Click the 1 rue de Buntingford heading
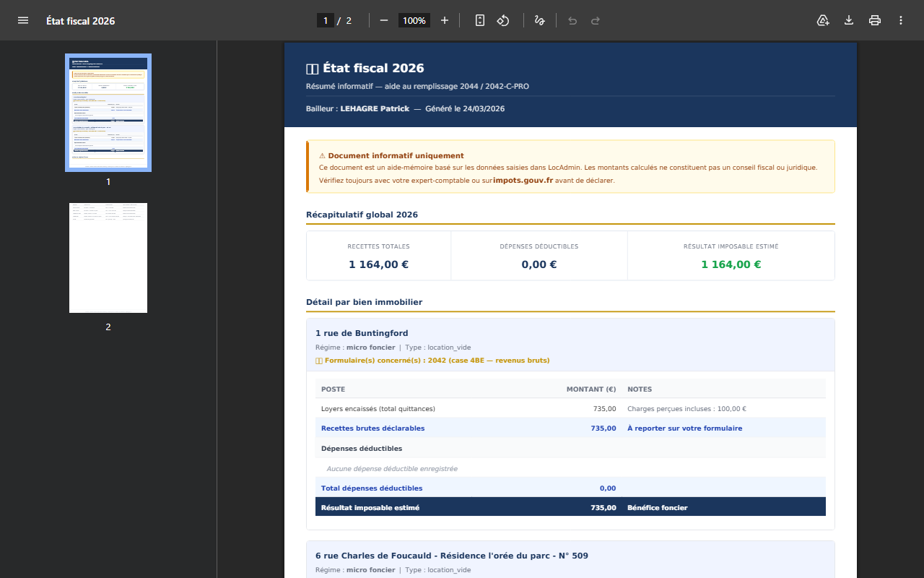The height and width of the screenshot is (578, 924). click(362, 333)
